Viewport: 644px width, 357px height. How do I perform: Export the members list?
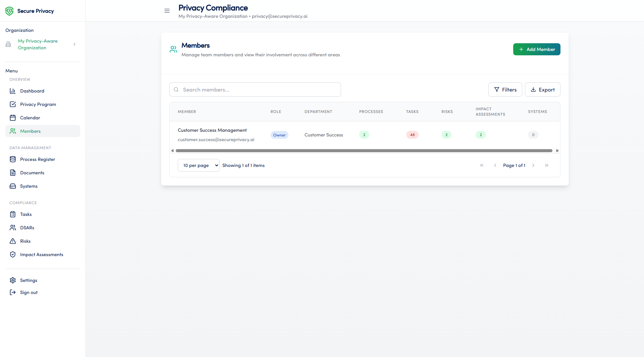[x=542, y=90]
